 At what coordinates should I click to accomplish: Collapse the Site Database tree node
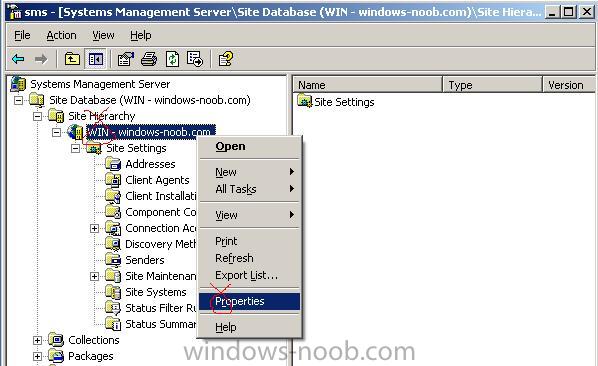(18, 100)
